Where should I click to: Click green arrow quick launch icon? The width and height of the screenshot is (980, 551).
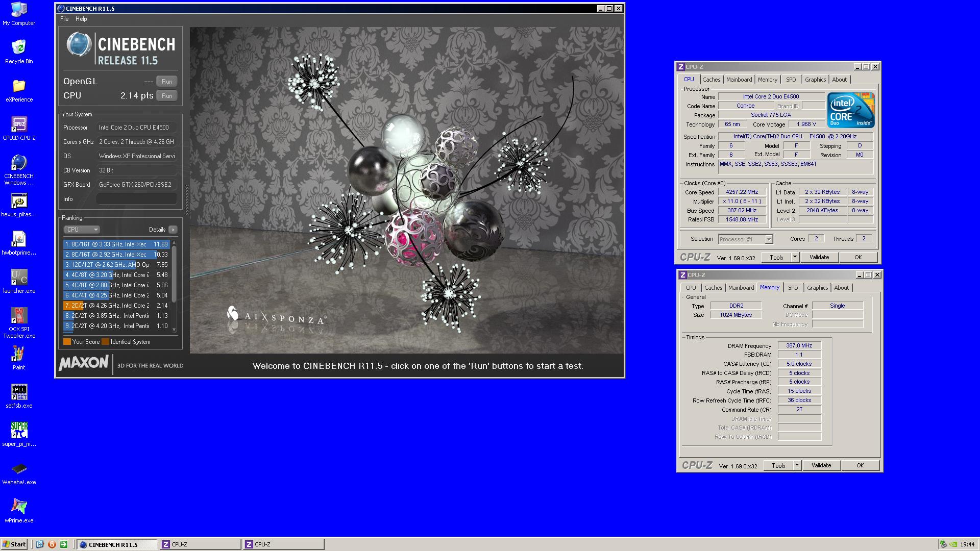(x=63, y=544)
